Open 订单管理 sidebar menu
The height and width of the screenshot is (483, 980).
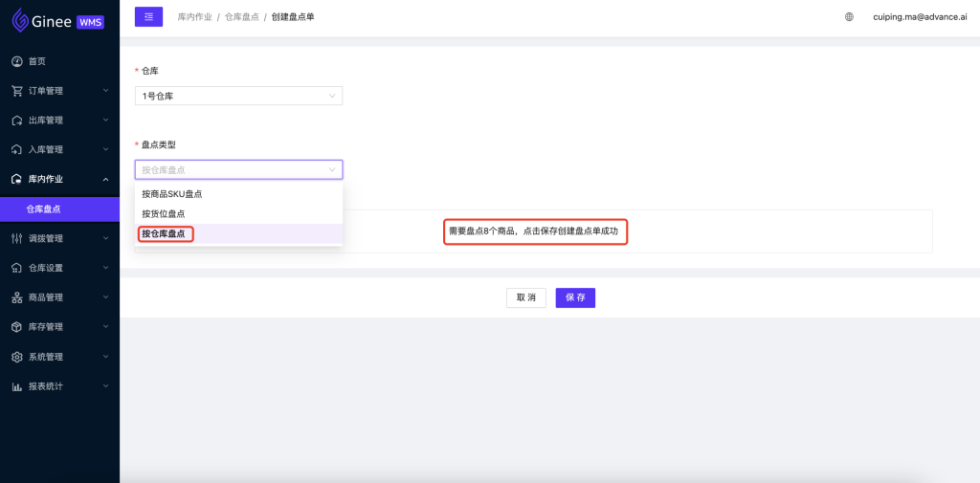point(59,91)
